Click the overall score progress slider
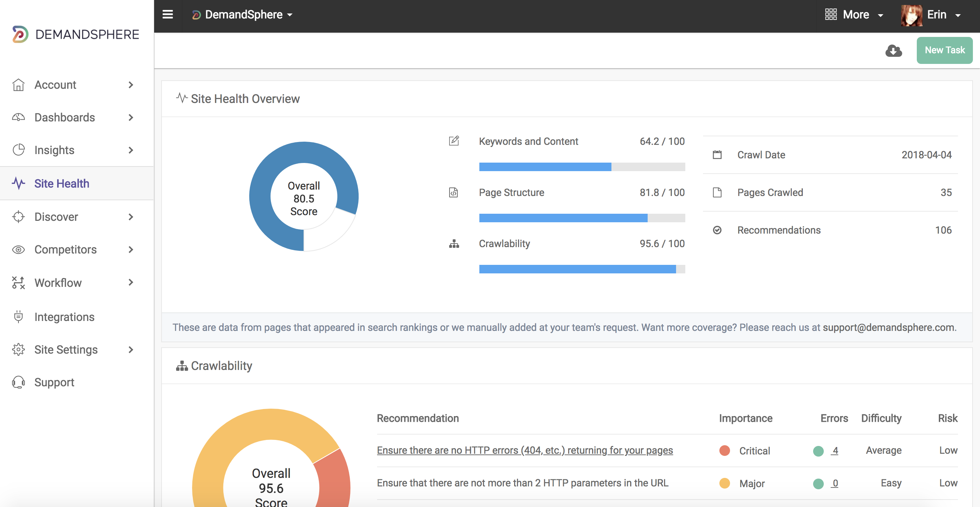The height and width of the screenshot is (507, 980). 304,197
